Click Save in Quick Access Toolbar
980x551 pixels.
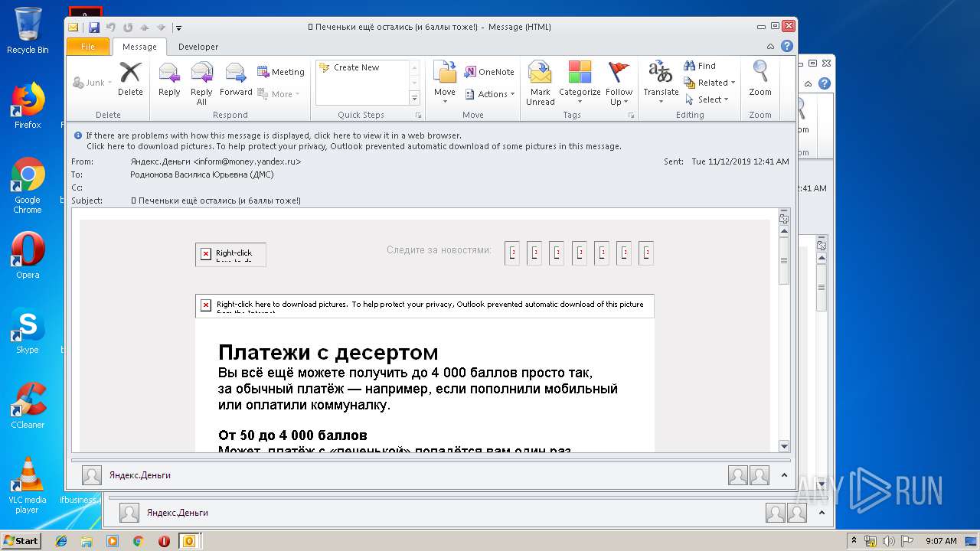pos(93,28)
